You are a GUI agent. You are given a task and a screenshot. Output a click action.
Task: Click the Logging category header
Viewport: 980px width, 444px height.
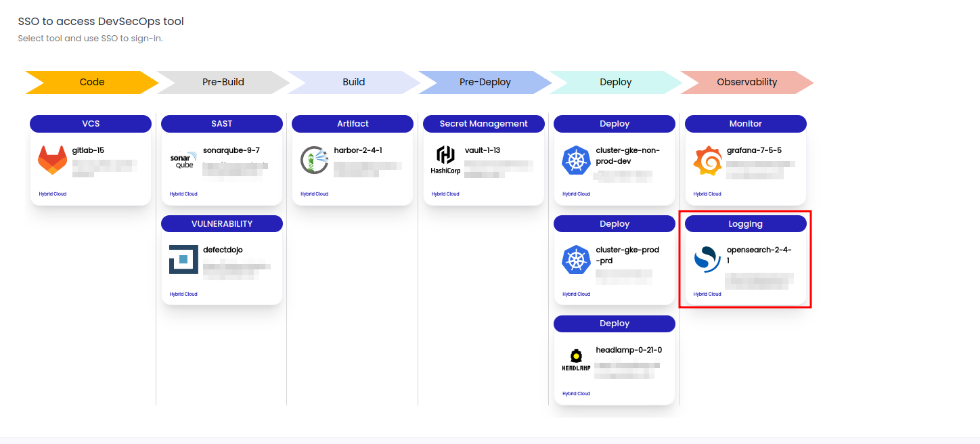746,224
